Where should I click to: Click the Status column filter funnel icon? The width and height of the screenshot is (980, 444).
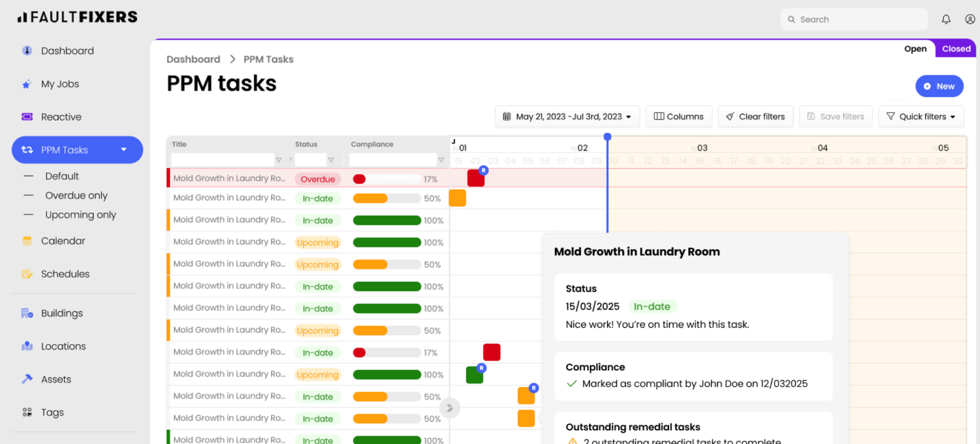[x=331, y=160]
